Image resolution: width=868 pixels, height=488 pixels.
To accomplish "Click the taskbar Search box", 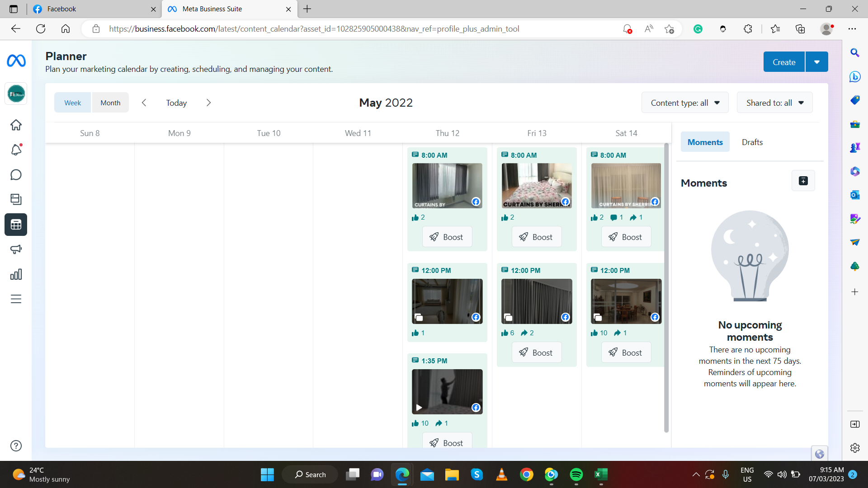I will [x=310, y=474].
